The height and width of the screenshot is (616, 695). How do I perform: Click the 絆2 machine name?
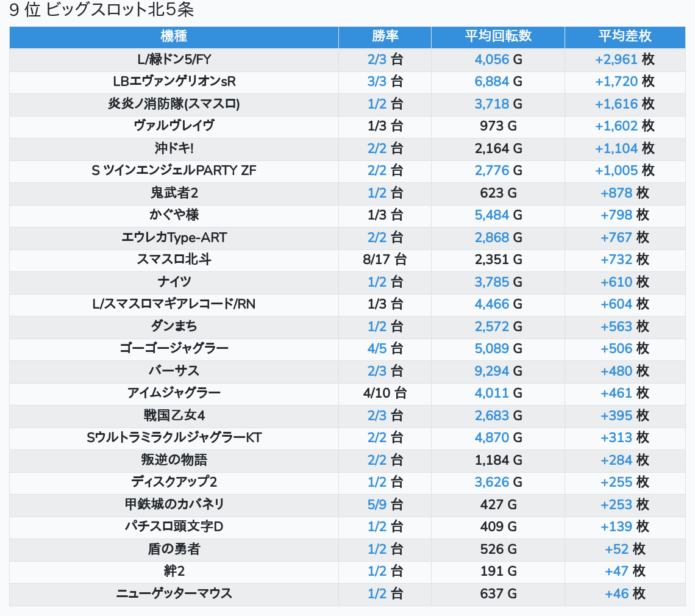tap(174, 571)
